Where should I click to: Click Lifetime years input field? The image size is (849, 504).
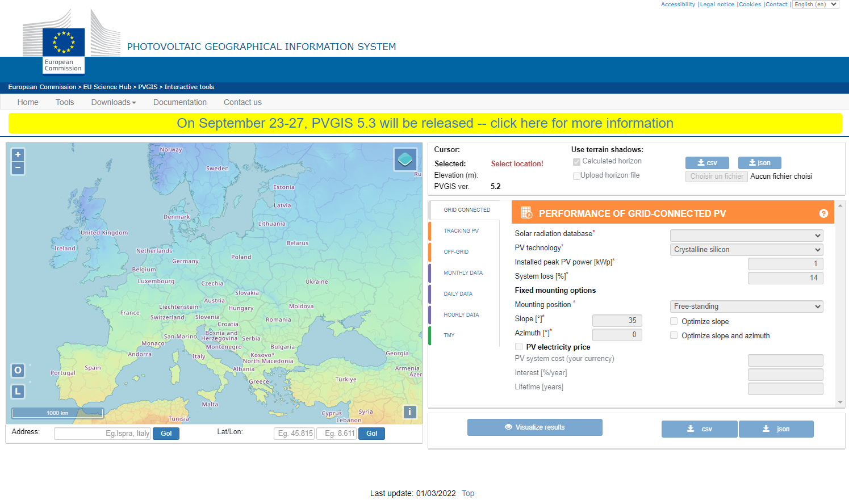point(785,389)
